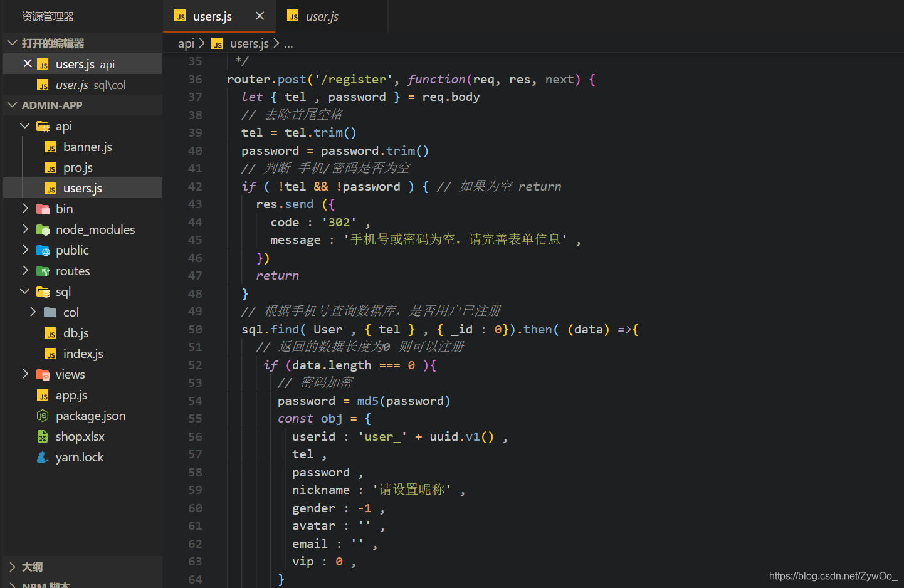
Task: Click users.js in the breadcrumb
Action: (249, 43)
